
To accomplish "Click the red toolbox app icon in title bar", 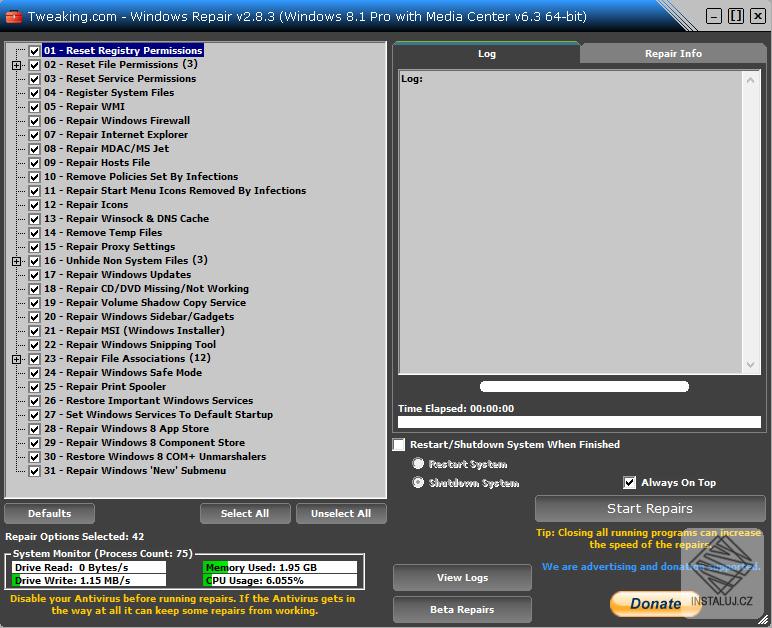I will pyautogui.click(x=13, y=17).
